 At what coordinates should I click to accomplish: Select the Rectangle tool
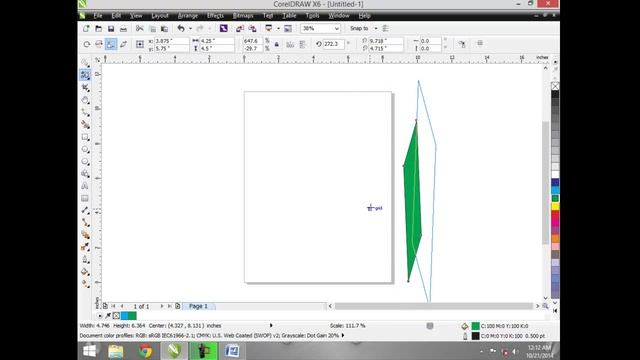coord(85,137)
